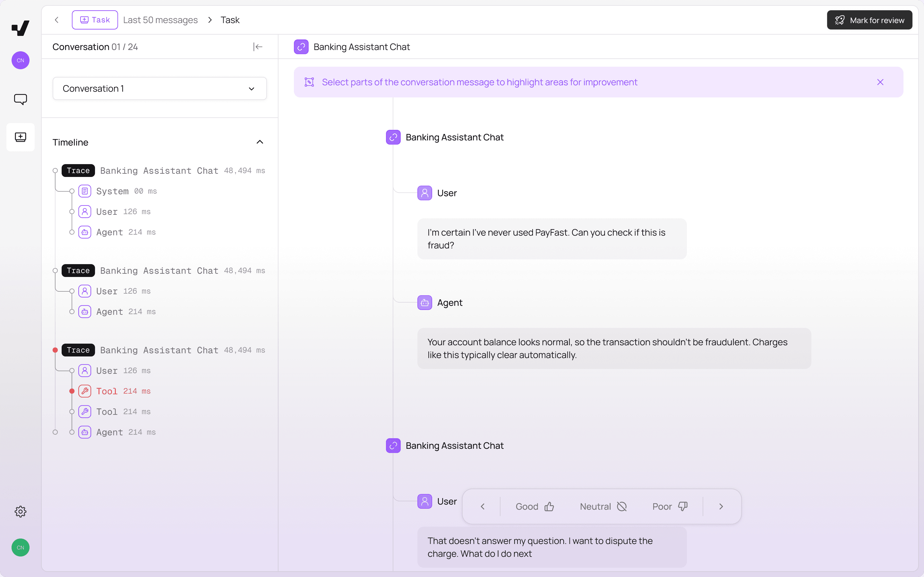Select the Task tab chip
Screen dimensions: 924x577
95,20
